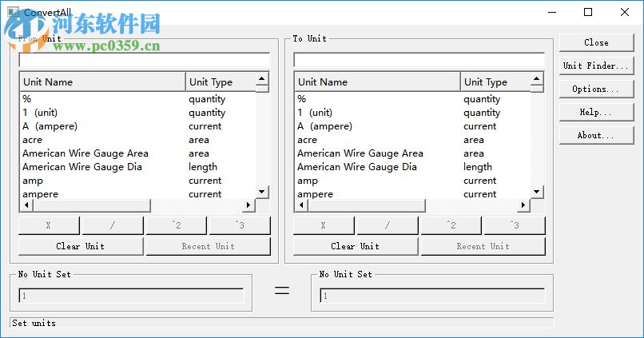The width and height of the screenshot is (644, 338).
Task: Click To Unit list scroll right arrow
Action: [523, 205]
